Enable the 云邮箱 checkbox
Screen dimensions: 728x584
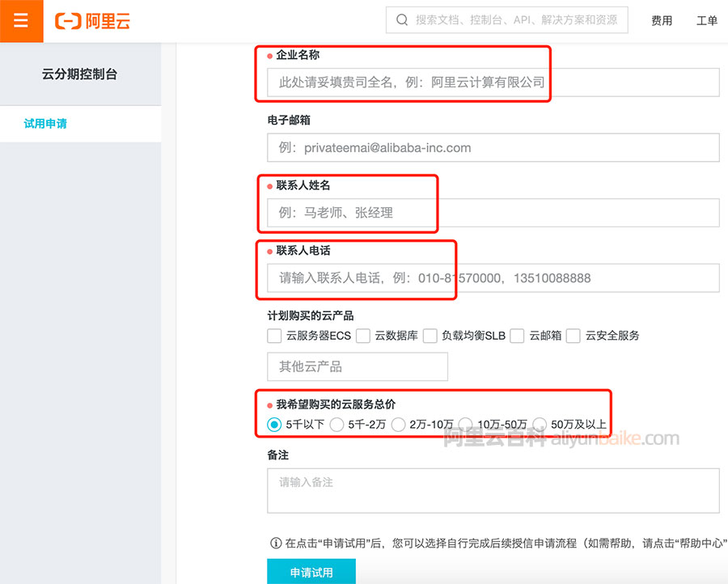point(517,336)
